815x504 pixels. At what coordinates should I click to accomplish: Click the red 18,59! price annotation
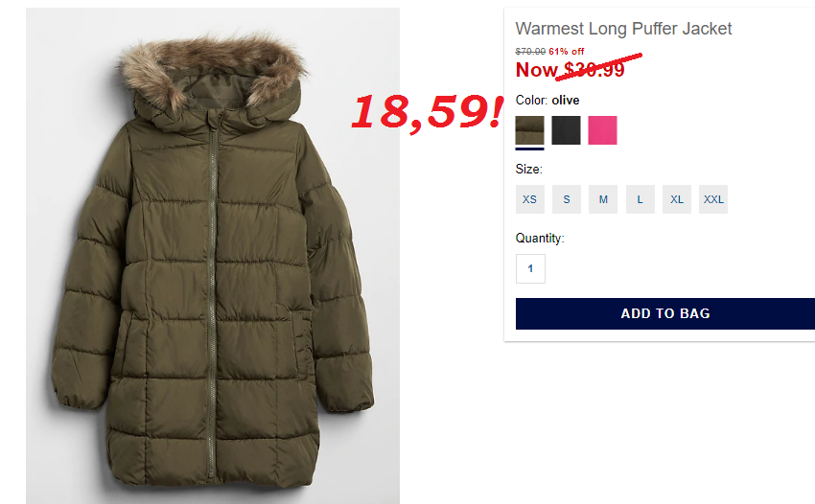(428, 112)
